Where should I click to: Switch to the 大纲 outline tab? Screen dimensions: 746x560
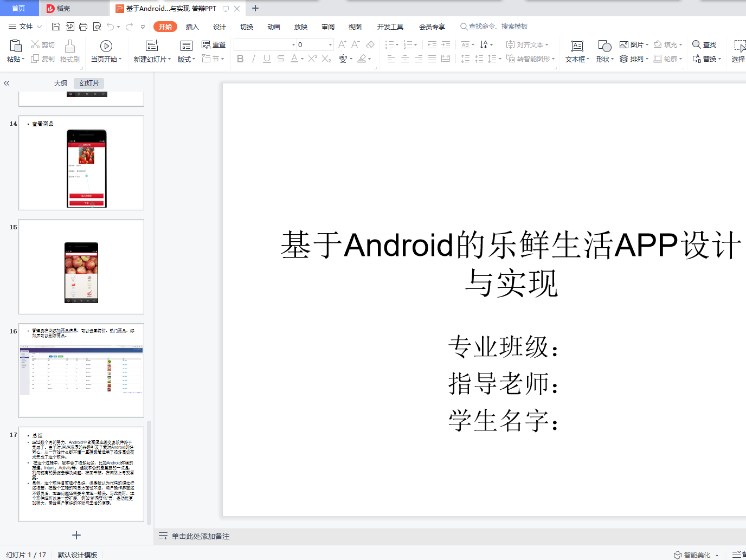(60, 83)
